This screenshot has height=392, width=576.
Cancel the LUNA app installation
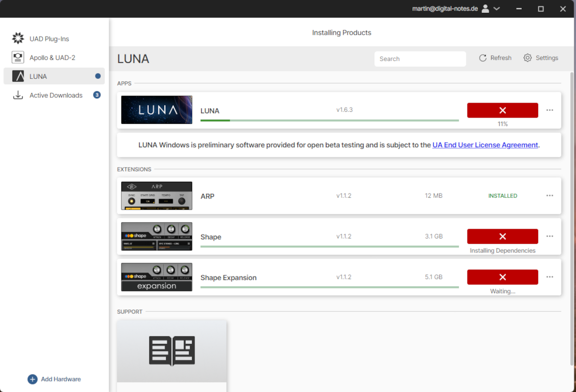(x=503, y=110)
